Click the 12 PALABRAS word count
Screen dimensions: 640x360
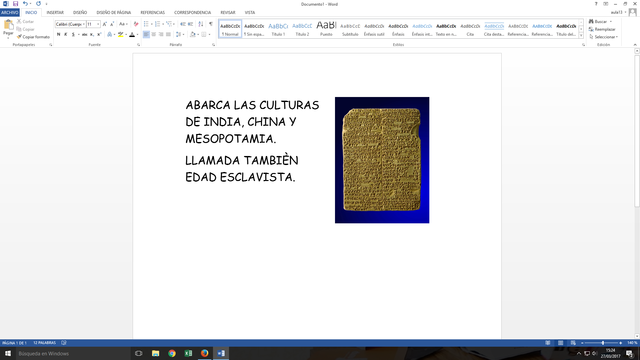[44, 343]
